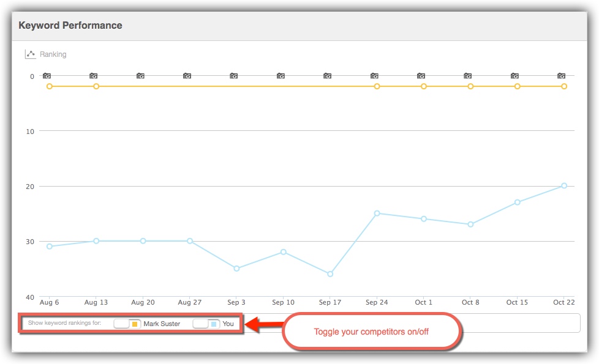The image size is (599, 364).
Task: Click the 'Aug 13' x-axis label
Action: coord(96,302)
